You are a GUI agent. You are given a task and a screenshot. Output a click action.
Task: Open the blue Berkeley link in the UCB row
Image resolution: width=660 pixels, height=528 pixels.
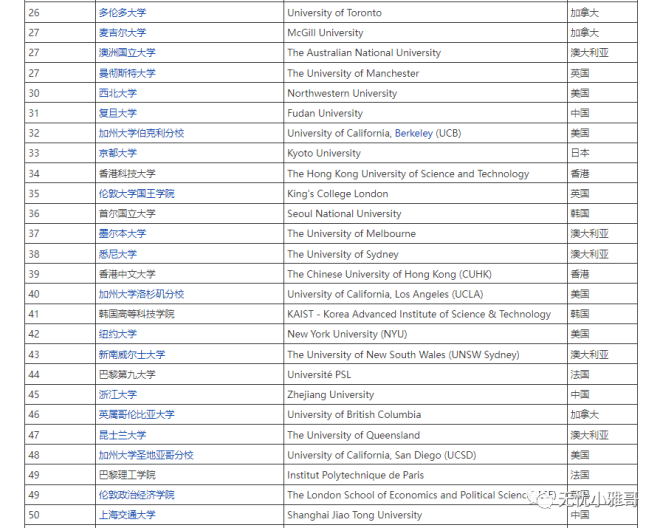(413, 133)
